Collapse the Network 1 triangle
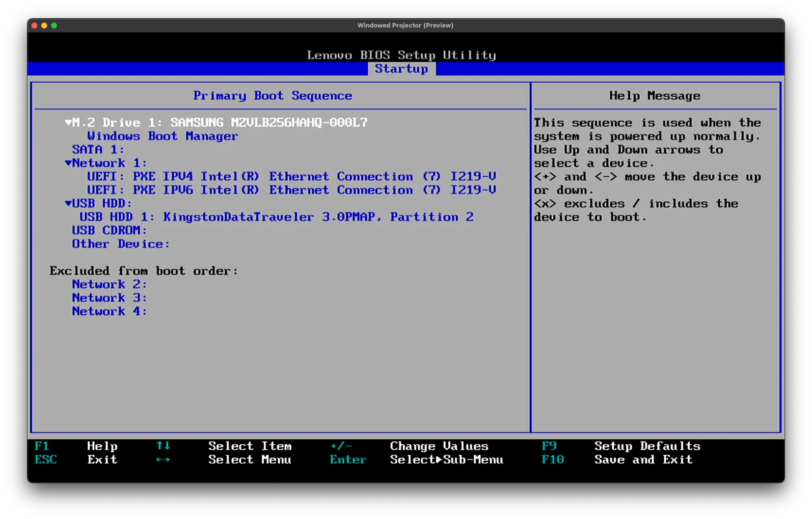 (x=68, y=163)
